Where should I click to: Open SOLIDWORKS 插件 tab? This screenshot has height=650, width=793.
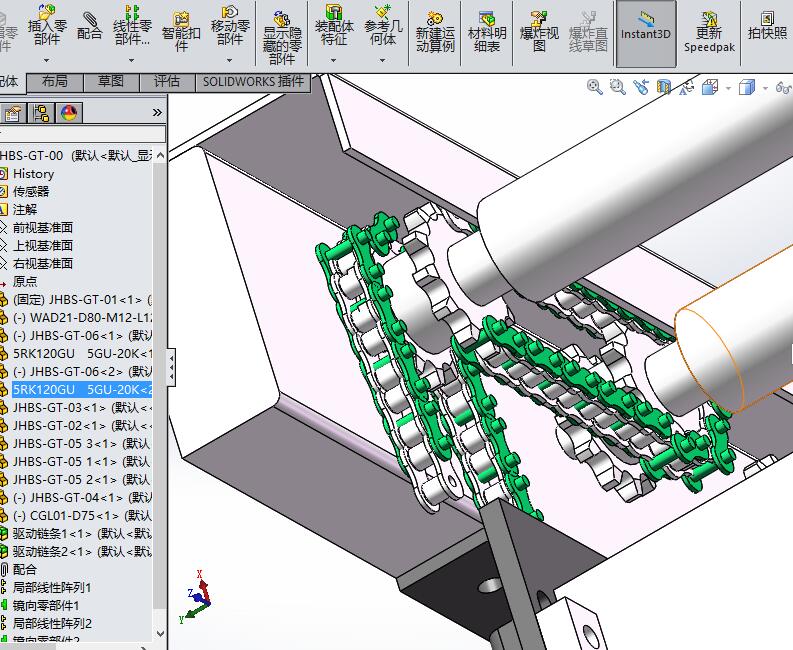[x=253, y=82]
